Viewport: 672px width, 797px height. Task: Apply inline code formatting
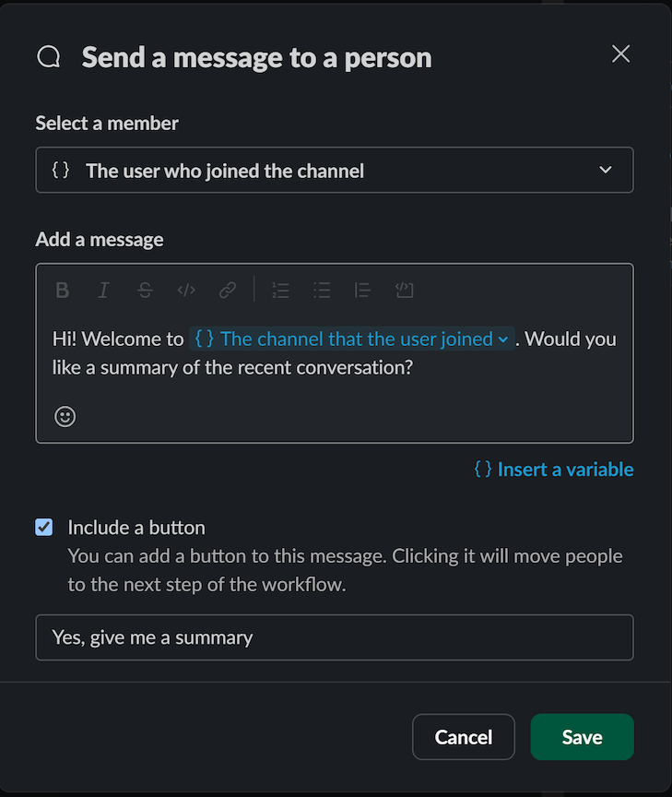185,290
